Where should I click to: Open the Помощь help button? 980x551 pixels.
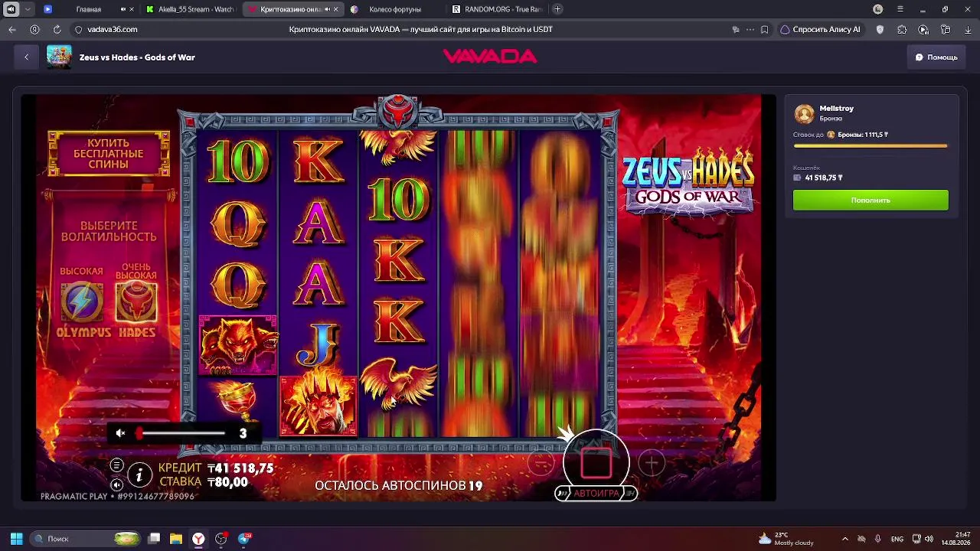coord(936,57)
